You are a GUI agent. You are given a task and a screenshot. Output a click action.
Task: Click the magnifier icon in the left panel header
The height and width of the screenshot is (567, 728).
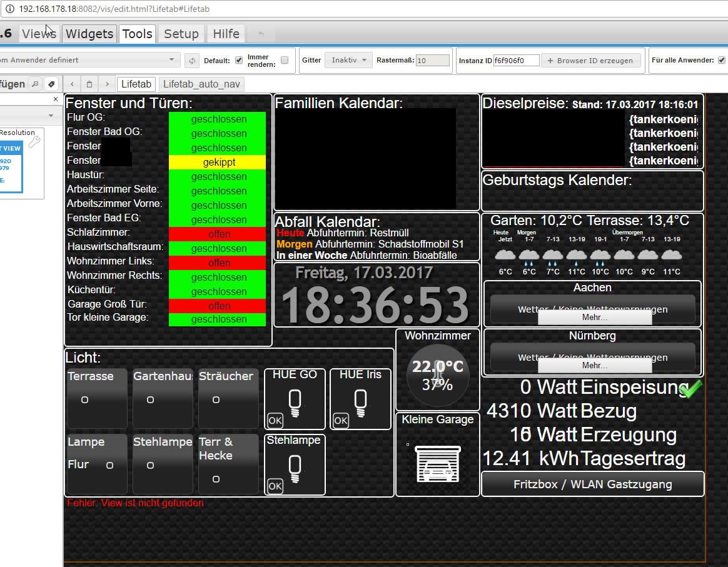click(x=35, y=84)
